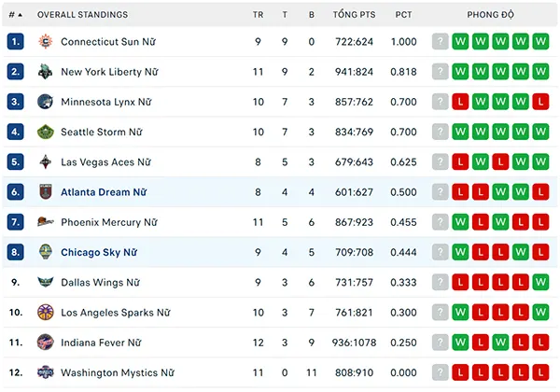
Task: Click the OVERALL STANDINGS header
Action: 82,15
